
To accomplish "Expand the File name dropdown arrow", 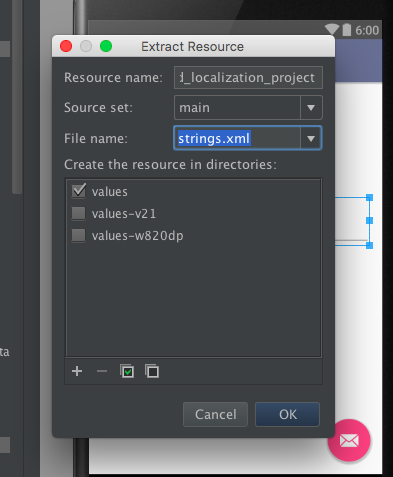I will pyautogui.click(x=311, y=138).
